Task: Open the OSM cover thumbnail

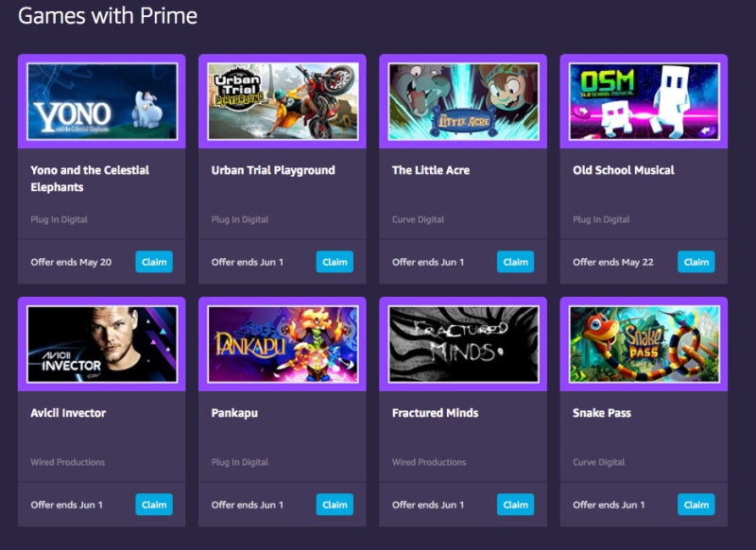Action: point(644,101)
